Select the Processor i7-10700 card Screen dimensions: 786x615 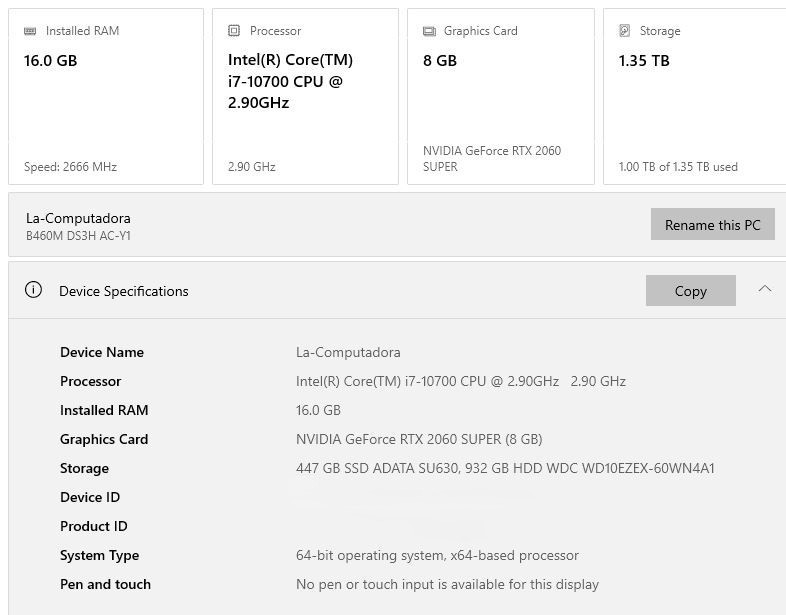pos(305,97)
